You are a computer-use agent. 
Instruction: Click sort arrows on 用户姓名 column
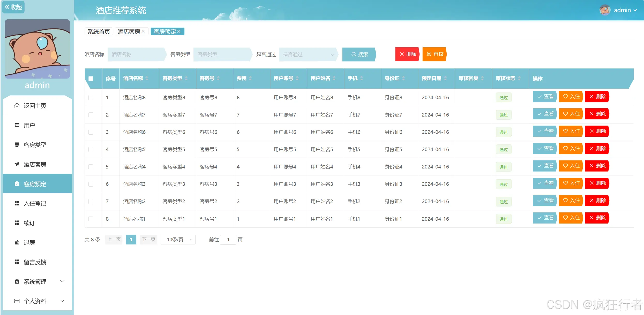click(334, 78)
